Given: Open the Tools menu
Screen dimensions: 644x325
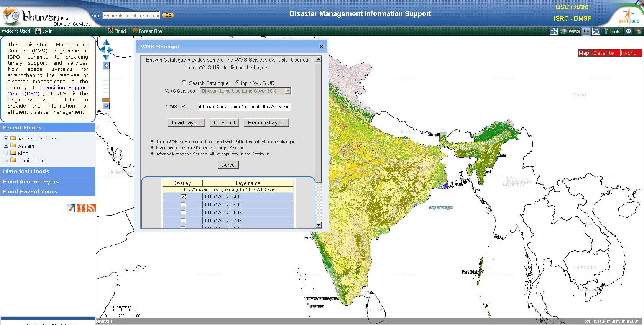Looking at the screenshot, I should click(x=612, y=31).
